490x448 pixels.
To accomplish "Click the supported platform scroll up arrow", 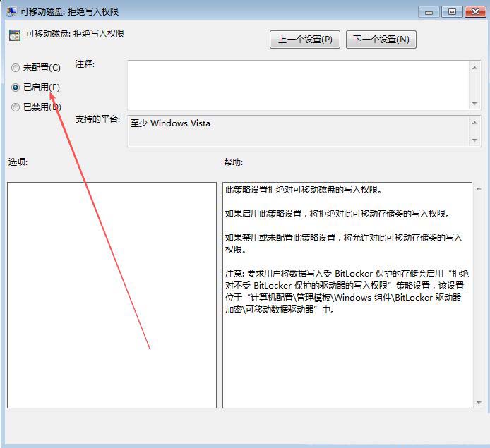I will [474, 123].
